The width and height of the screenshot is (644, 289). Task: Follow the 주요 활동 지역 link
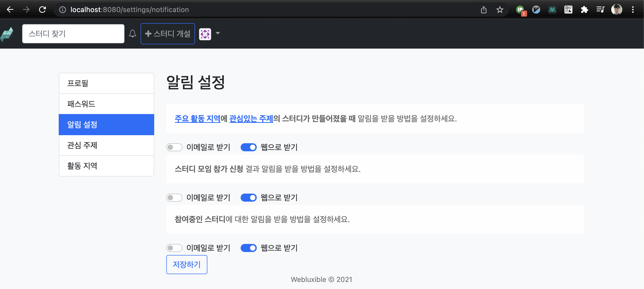(x=197, y=119)
